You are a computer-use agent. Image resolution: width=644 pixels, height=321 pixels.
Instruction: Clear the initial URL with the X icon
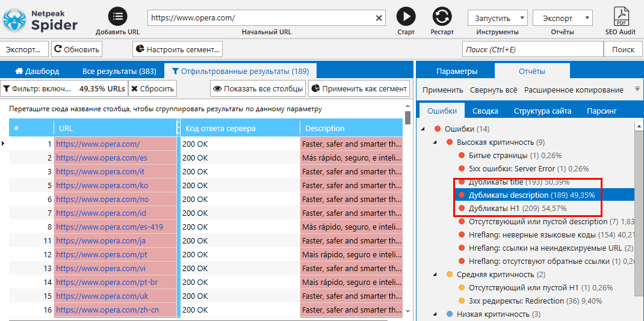379,18
